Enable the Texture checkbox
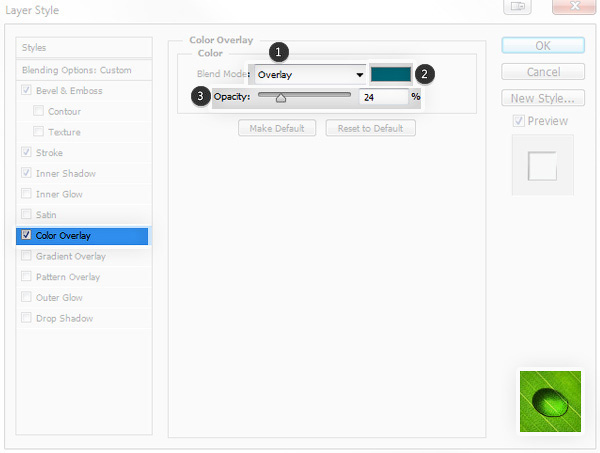Viewport: 600px width, 453px height. point(38,132)
